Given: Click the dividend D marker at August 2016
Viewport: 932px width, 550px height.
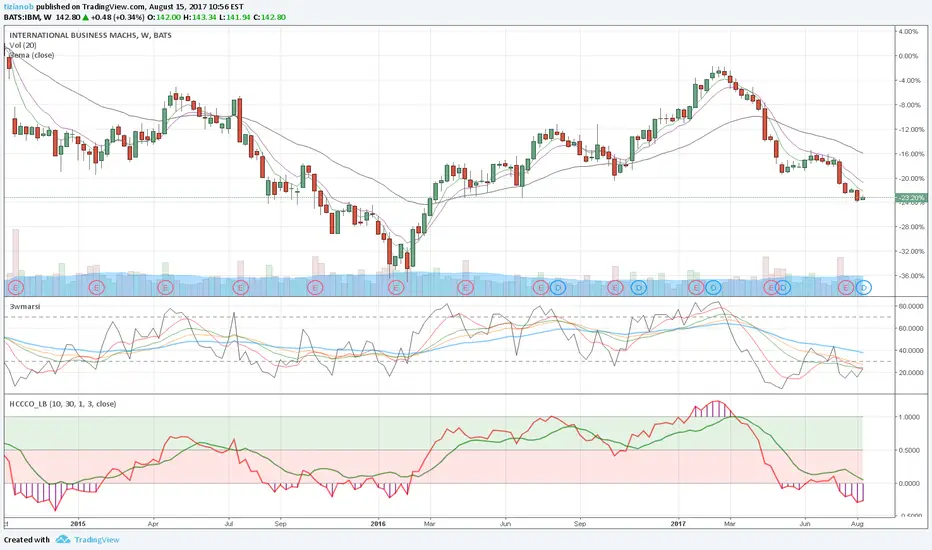Looking at the screenshot, I should (x=558, y=288).
